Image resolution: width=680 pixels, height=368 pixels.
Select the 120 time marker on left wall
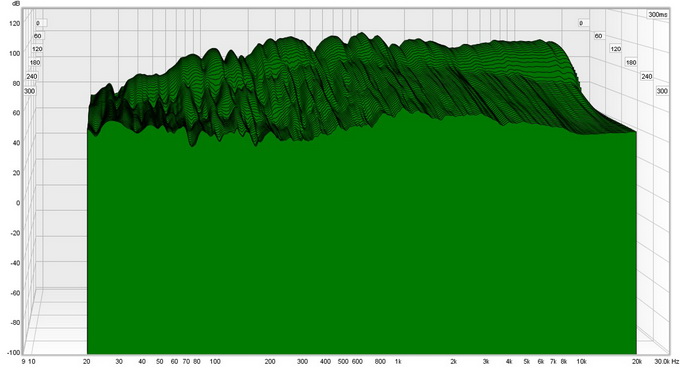tap(37, 49)
